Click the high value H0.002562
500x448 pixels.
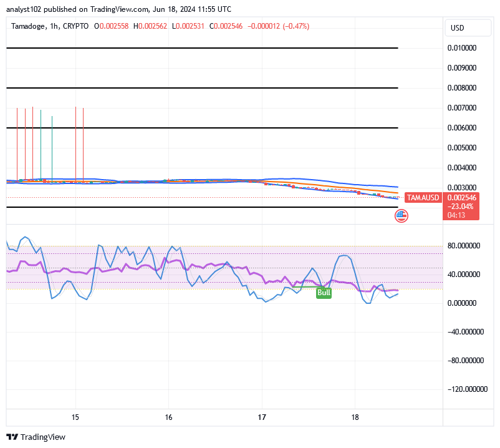(150, 26)
